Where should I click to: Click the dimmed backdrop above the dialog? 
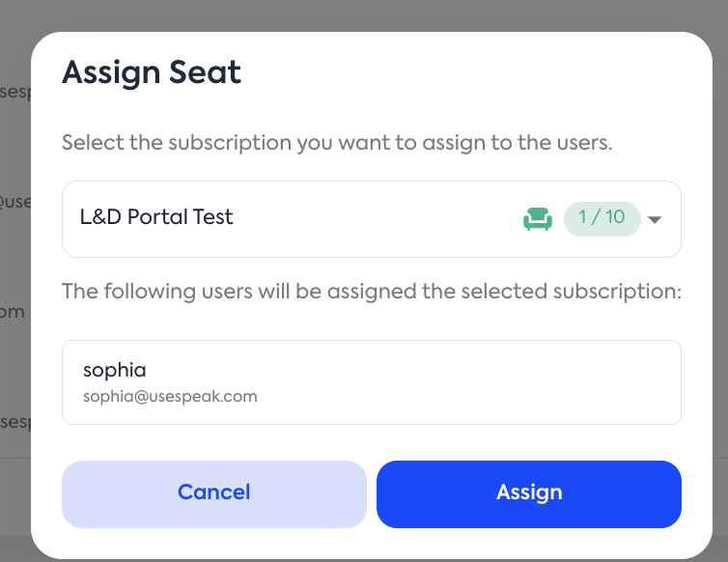pos(364,14)
